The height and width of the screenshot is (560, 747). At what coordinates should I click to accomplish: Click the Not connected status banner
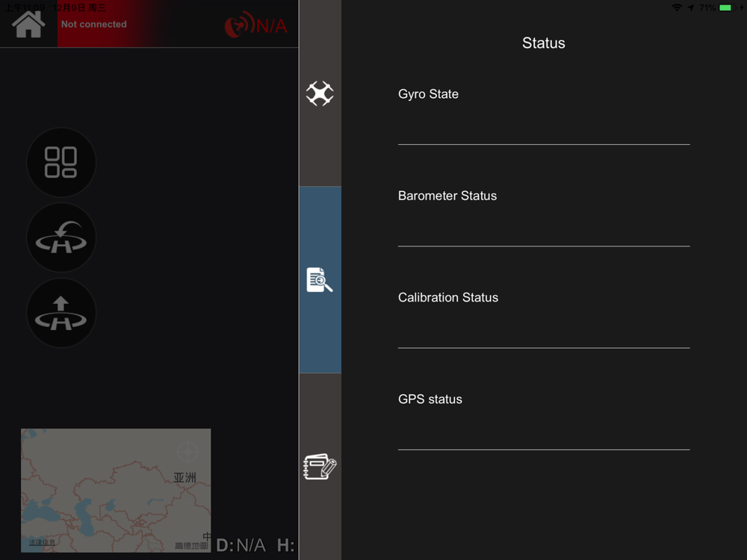coord(94,25)
